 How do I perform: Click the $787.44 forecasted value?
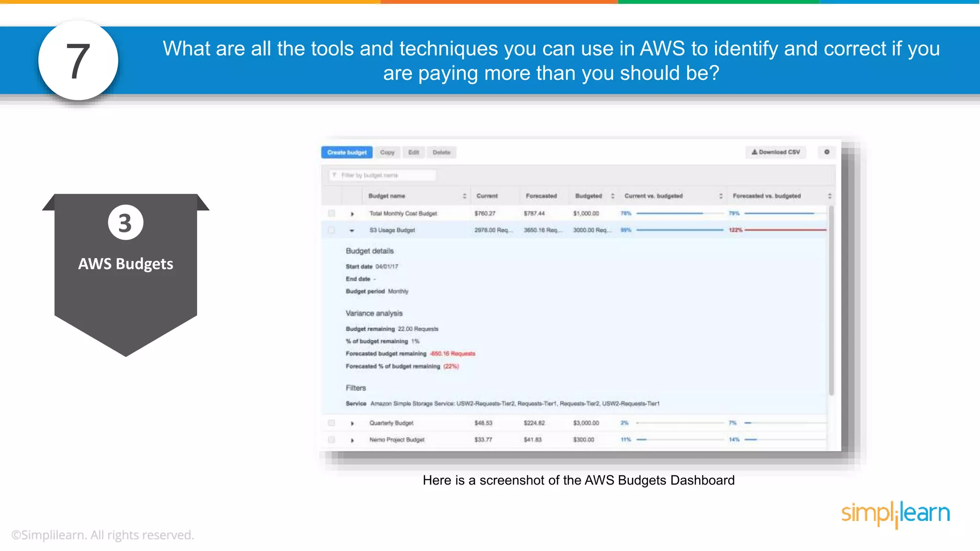click(x=534, y=214)
